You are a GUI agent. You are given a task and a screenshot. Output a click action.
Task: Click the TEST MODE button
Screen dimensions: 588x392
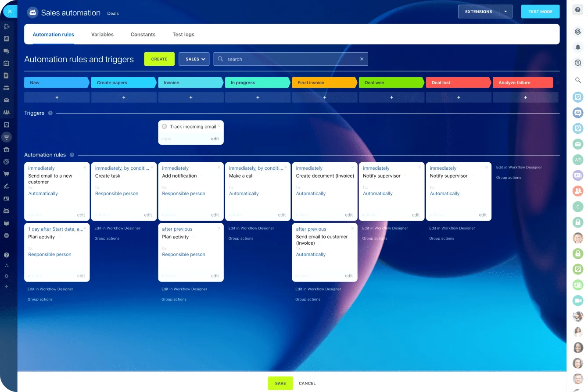point(540,12)
